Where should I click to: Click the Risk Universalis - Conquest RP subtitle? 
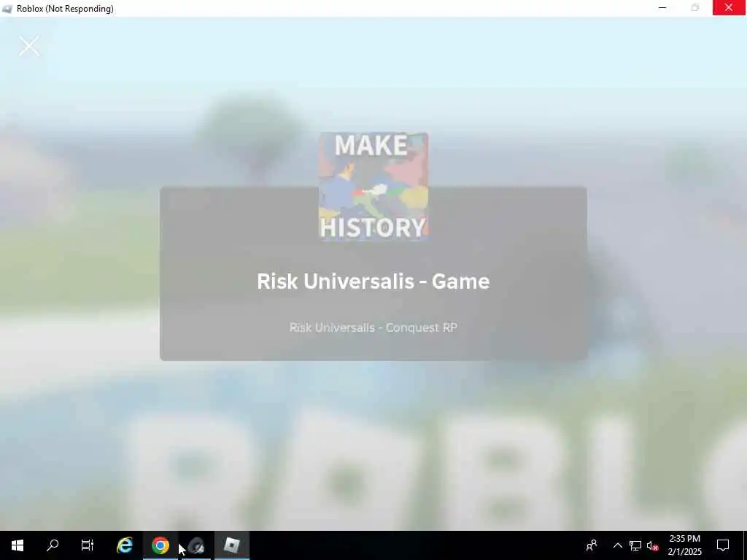pyautogui.click(x=373, y=327)
